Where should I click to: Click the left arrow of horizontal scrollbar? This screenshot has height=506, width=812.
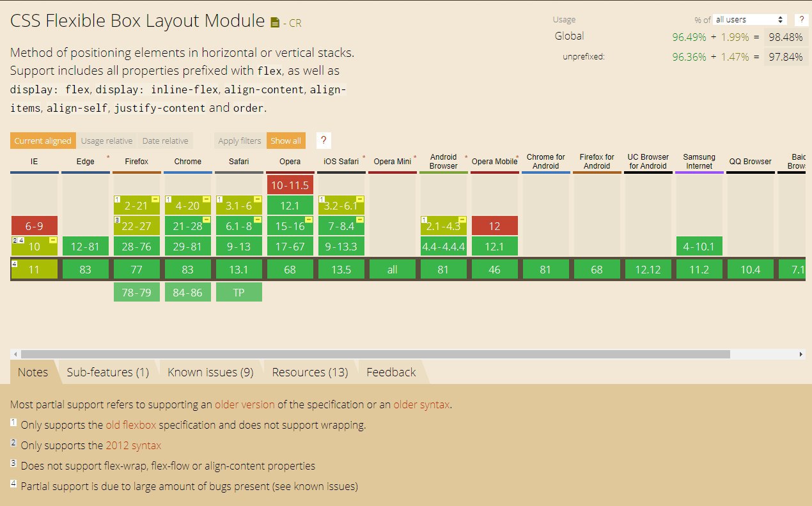coord(15,354)
